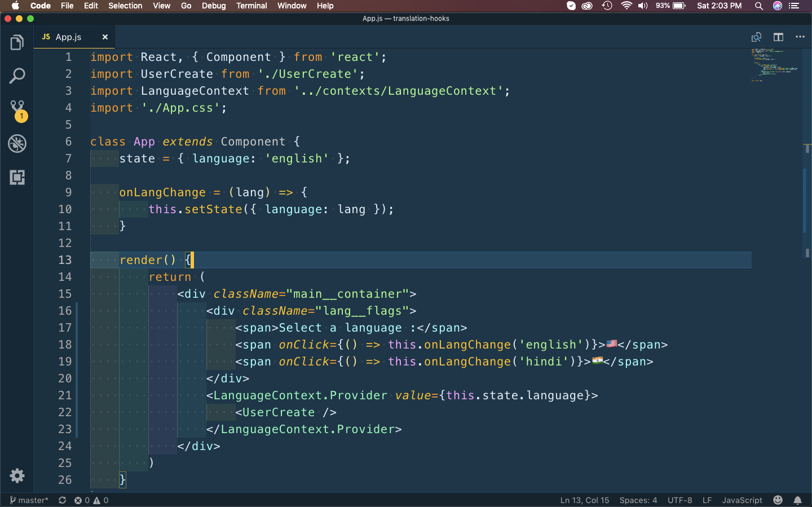Open the Search view in activity bar
The width and height of the screenshot is (812, 507).
pyautogui.click(x=17, y=76)
